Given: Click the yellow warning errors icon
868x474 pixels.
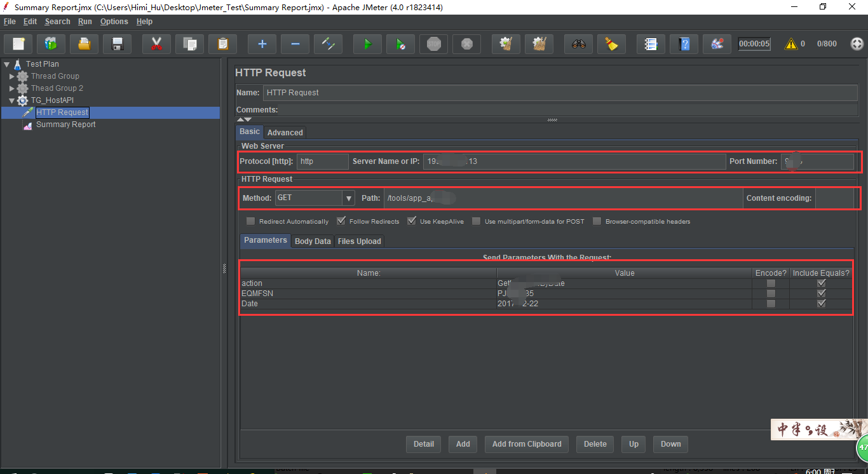Looking at the screenshot, I should point(790,44).
